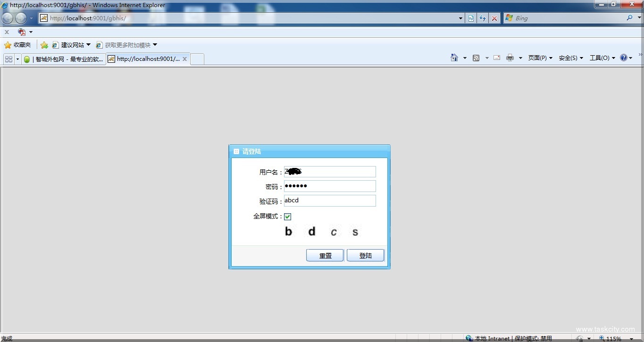644x342 pixels.
Task: Open the 收藏夹 favorites panel
Action: point(17,45)
